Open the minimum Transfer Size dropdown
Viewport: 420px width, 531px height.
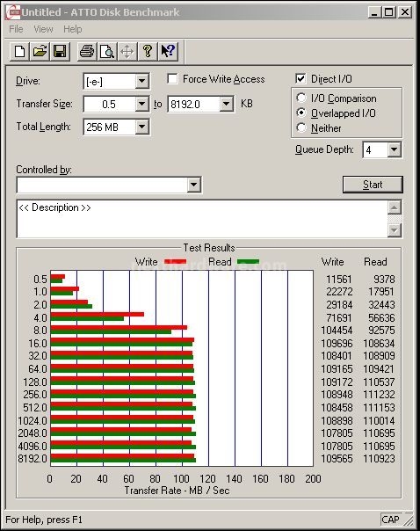point(141,104)
